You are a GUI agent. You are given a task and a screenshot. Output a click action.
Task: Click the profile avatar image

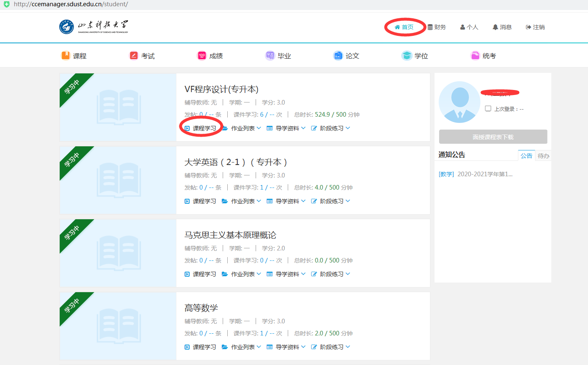click(x=459, y=101)
